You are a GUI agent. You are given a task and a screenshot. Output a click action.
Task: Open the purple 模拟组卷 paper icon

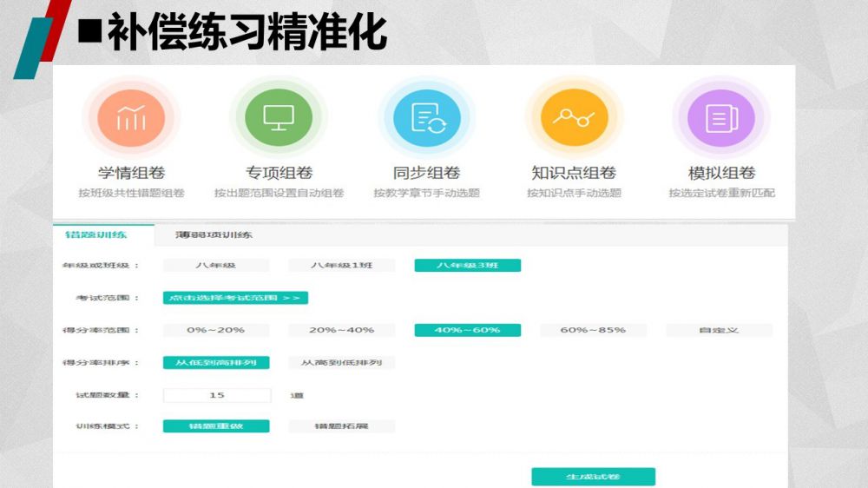pyautogui.click(x=721, y=117)
